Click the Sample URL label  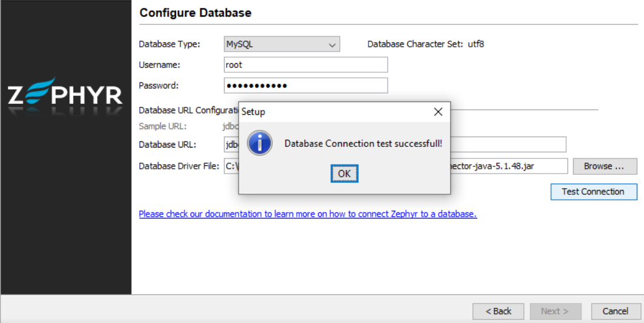(x=162, y=126)
